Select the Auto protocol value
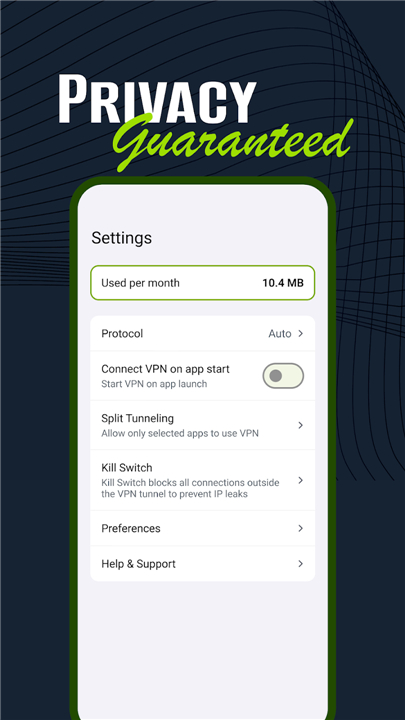This screenshot has width=405, height=720. click(280, 333)
